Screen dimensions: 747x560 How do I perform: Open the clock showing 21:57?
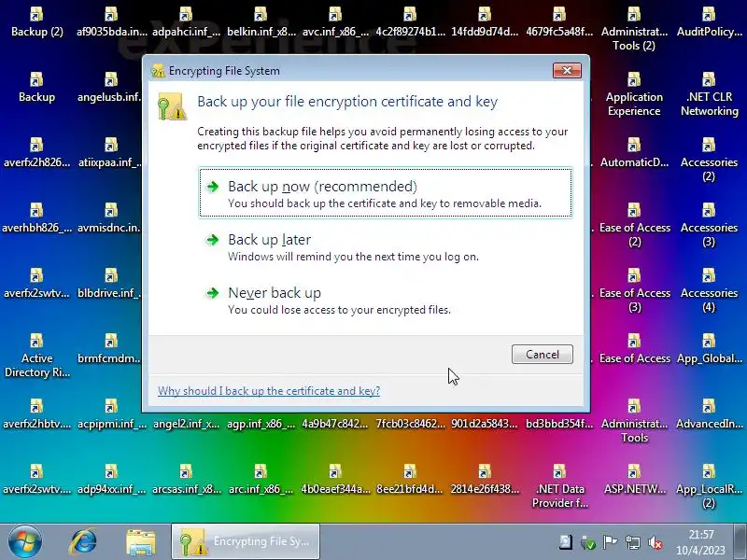point(701,542)
